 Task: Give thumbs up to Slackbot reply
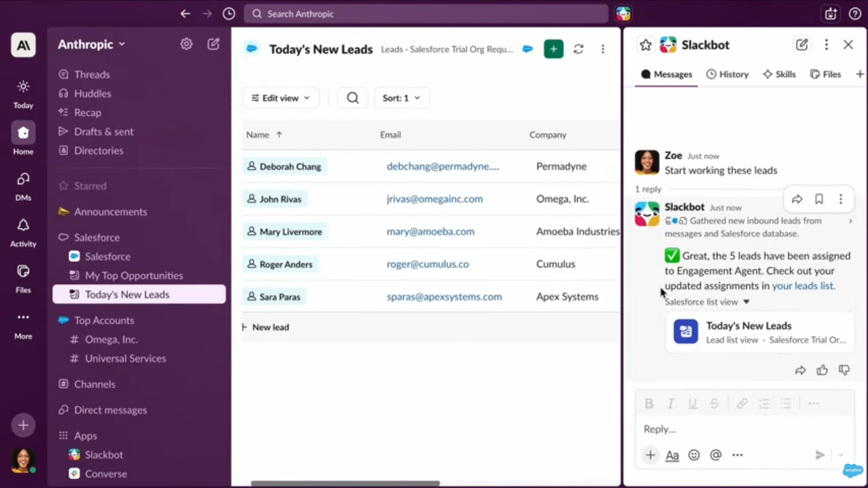822,370
